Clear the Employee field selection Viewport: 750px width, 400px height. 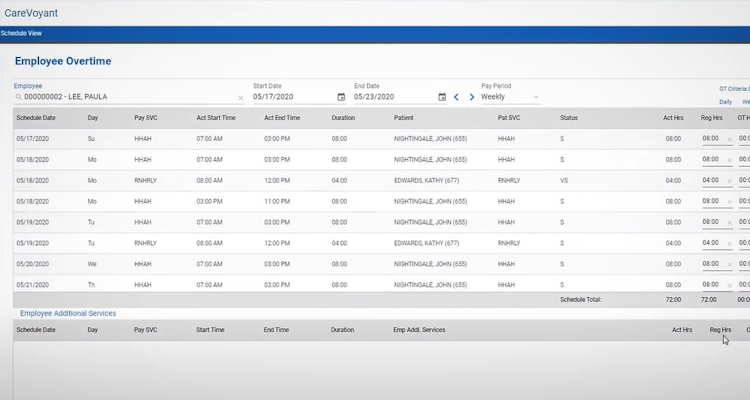pos(241,98)
